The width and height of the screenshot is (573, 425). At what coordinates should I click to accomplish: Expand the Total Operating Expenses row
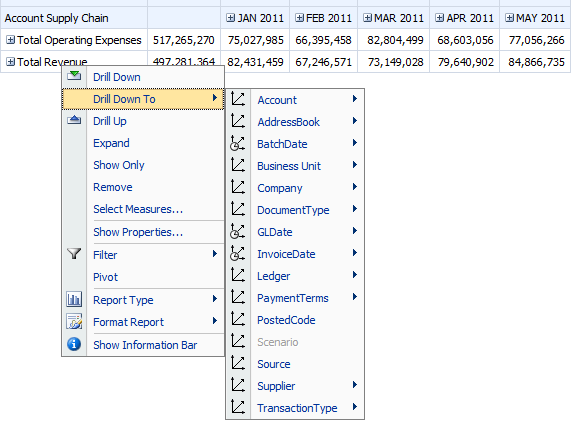(x=11, y=40)
